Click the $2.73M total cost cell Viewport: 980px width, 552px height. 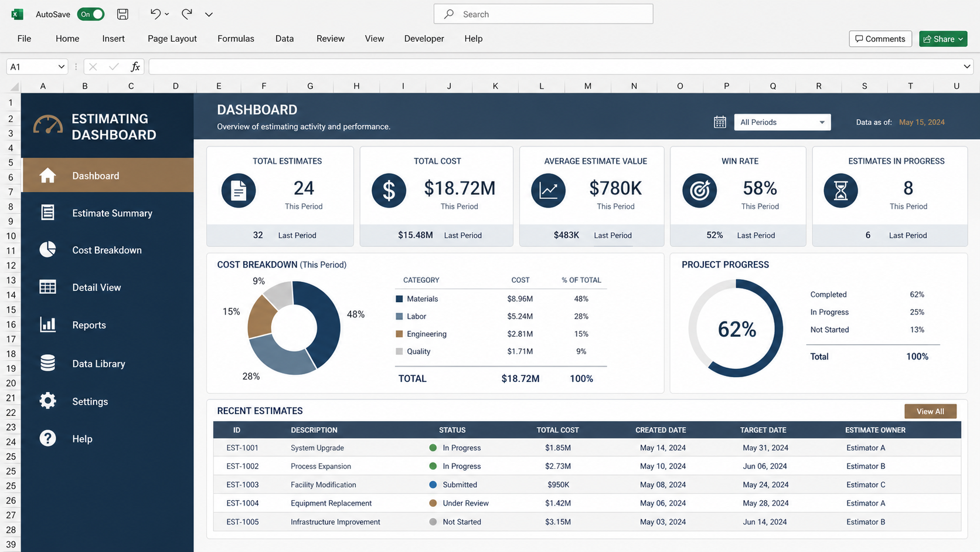click(557, 466)
